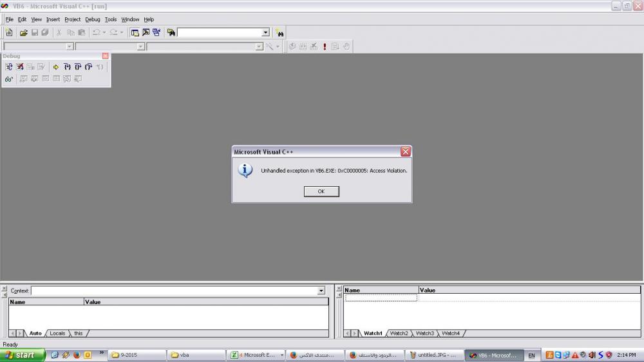Screen dimensions: 644x362
Task: Open the WizardBar actions wand dropdown arrow
Action: coord(278,46)
